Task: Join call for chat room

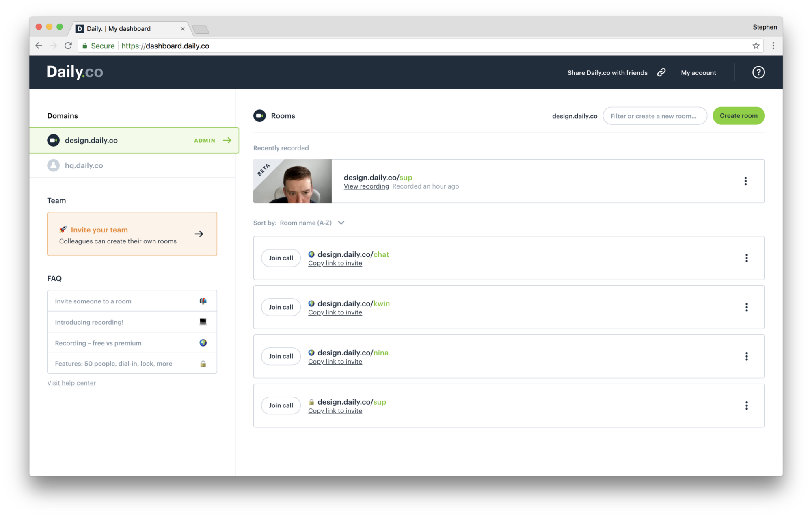Action: (x=281, y=258)
